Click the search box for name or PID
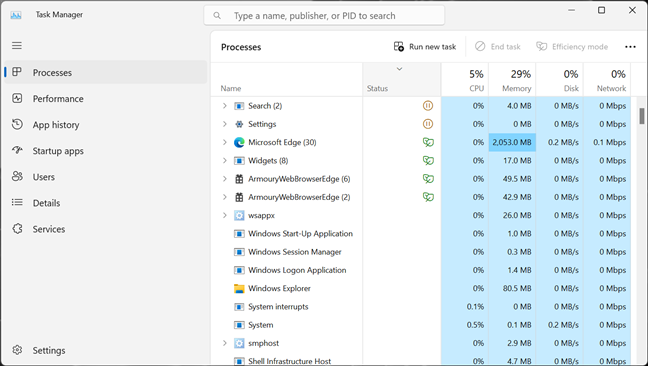Screen dimensions: 648x366 tap(324, 16)
